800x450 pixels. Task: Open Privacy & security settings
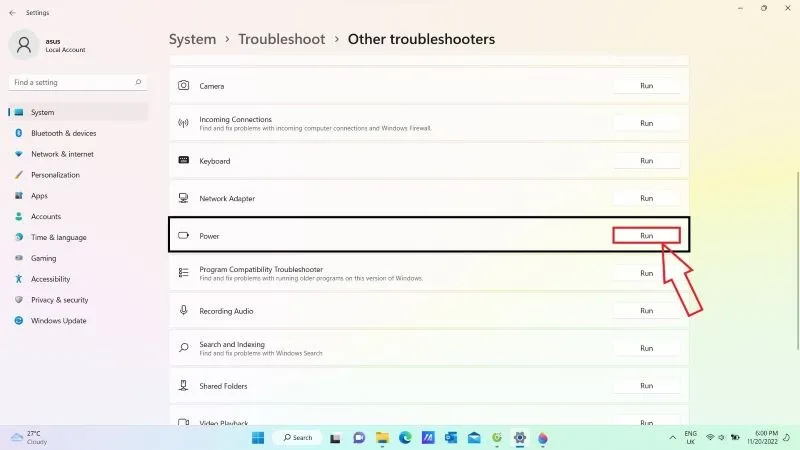59,300
